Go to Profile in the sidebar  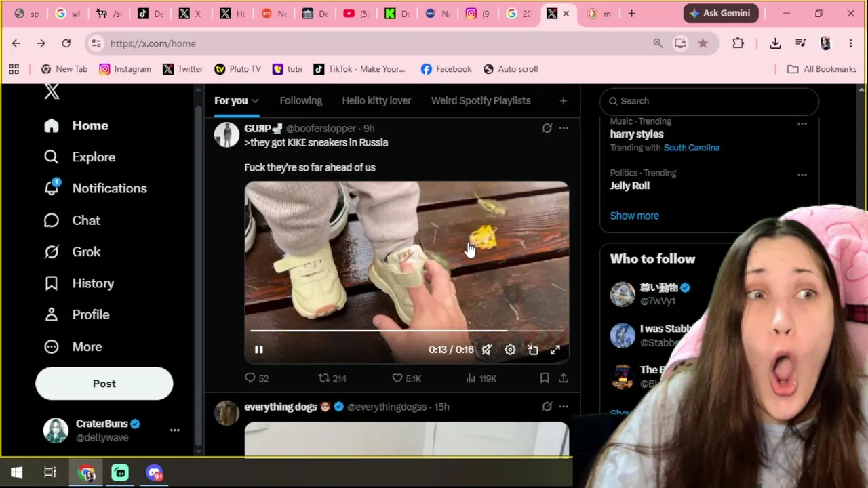76,314
